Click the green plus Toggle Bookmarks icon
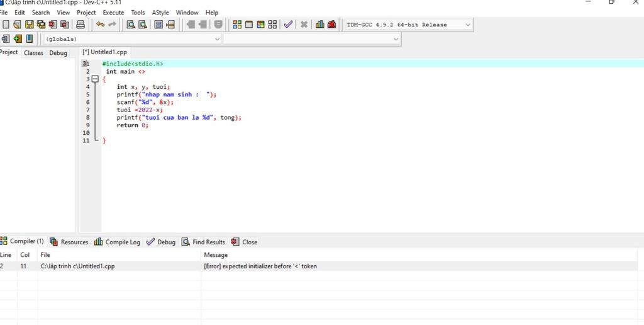The width and height of the screenshot is (644, 325). (17, 38)
